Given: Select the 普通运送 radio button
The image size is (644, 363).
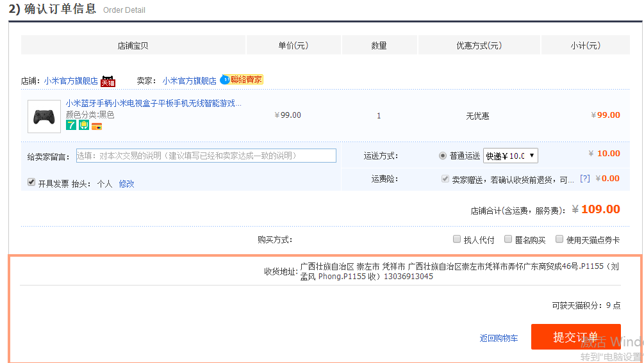Looking at the screenshot, I should click(443, 156).
